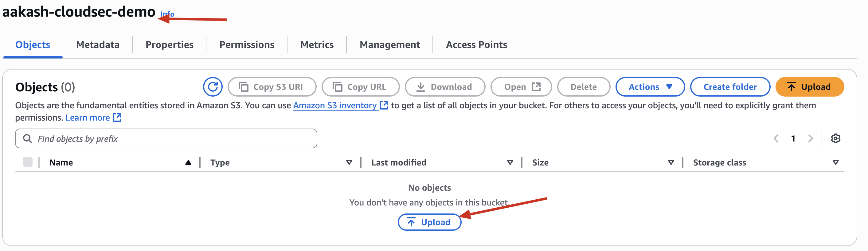The image size is (868, 251).
Task: Toggle the select-all objects checkbox
Action: click(28, 162)
